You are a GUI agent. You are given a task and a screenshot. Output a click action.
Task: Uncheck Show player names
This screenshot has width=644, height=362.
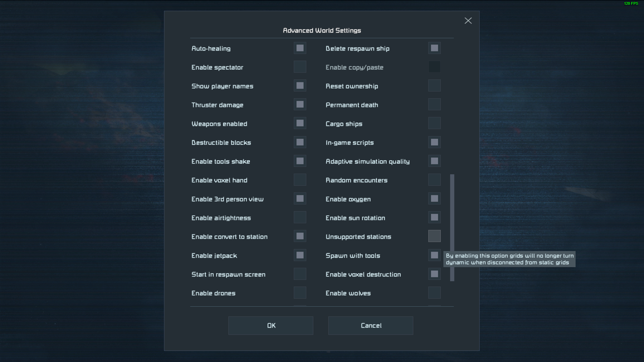pyautogui.click(x=300, y=86)
